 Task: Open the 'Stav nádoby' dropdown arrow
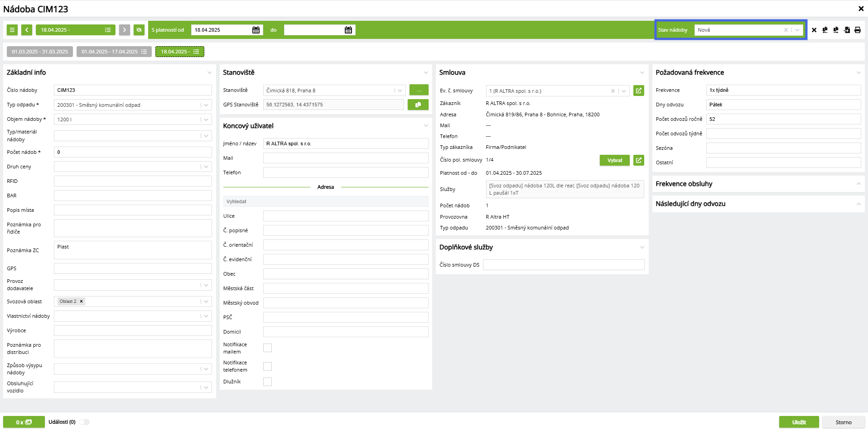797,30
